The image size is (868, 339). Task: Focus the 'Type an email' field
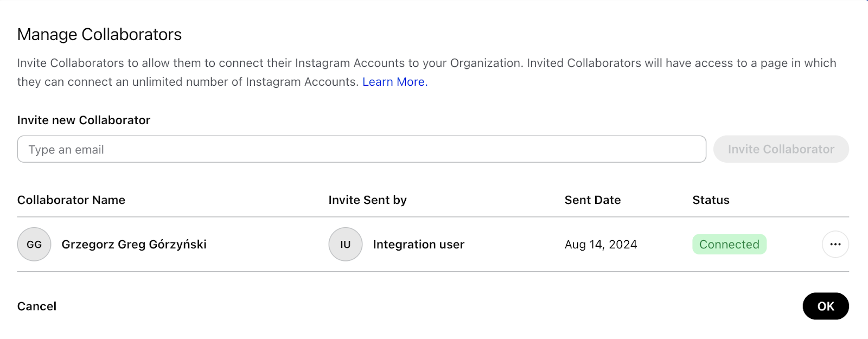[362, 149]
